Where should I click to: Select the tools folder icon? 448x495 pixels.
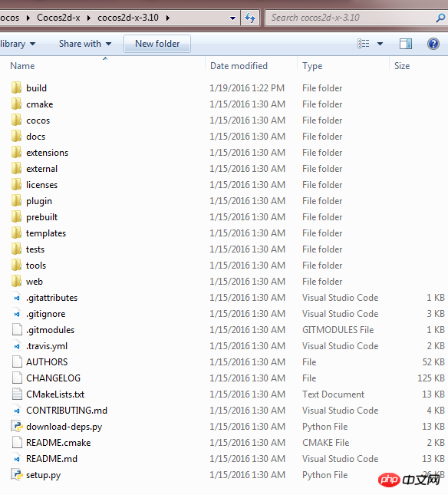(x=16, y=265)
